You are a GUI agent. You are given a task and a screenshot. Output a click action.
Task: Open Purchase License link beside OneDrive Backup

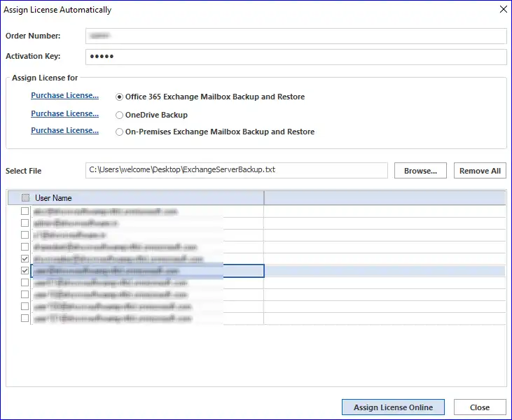pos(64,113)
